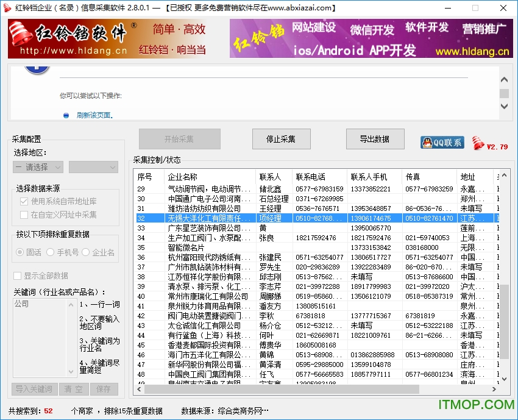This screenshot has width=518, height=420.
Task: Click the 联系人手机 column header
Action: [x=374, y=177]
